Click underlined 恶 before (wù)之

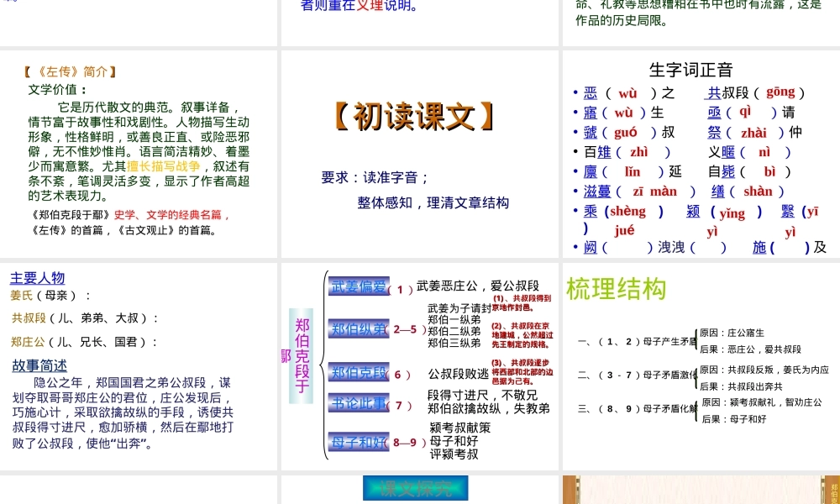pos(591,93)
